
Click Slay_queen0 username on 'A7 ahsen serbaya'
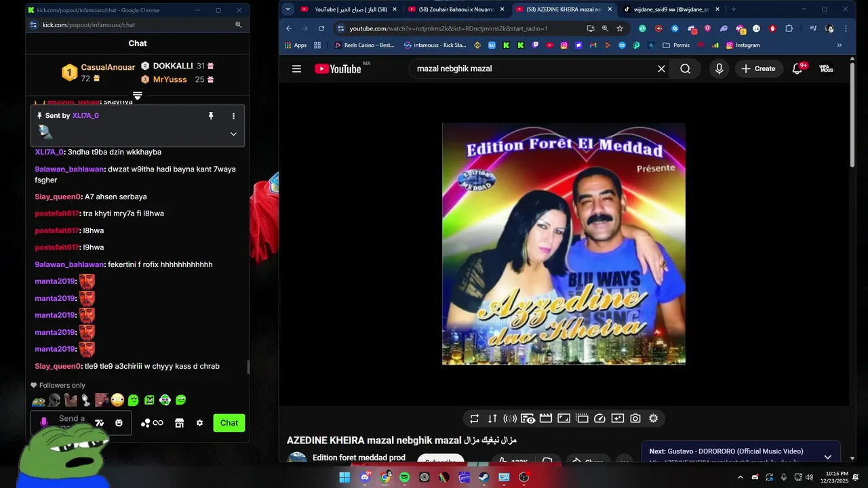58,197
